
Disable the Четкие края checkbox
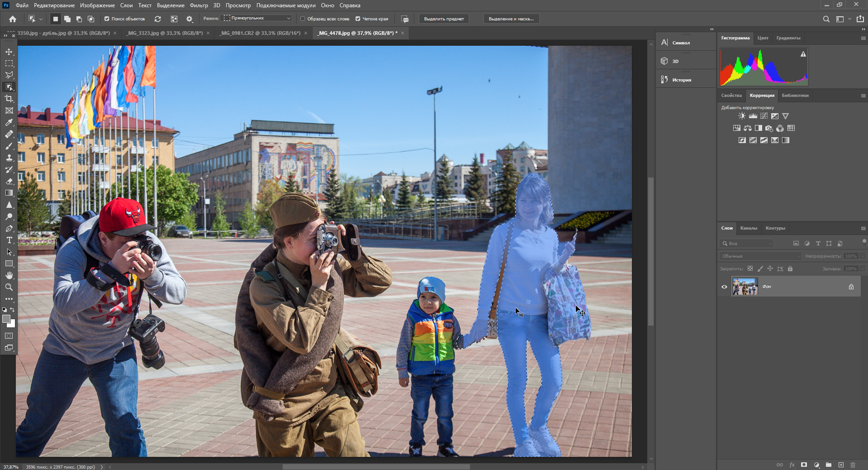[358, 19]
